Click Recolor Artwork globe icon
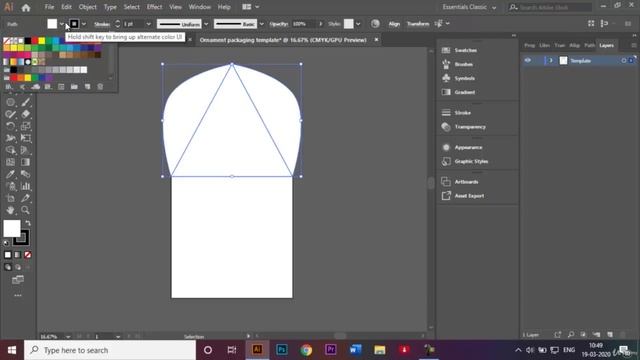The image size is (640, 360). tap(375, 24)
